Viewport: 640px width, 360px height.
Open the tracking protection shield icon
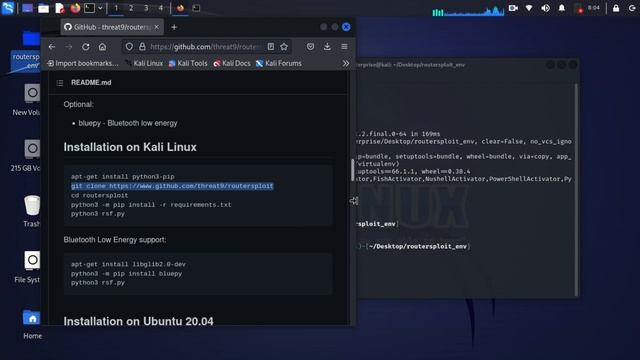click(129, 47)
